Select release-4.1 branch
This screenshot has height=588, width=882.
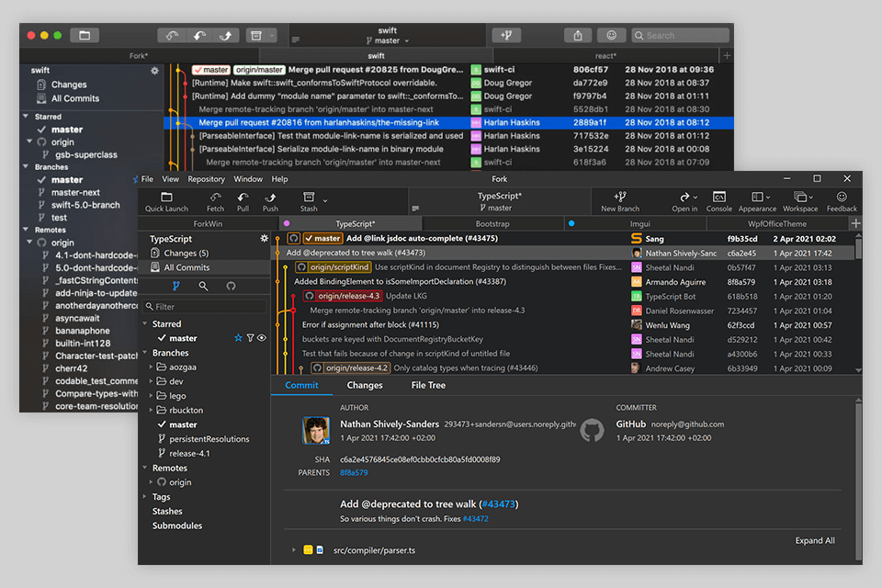pyautogui.click(x=189, y=454)
